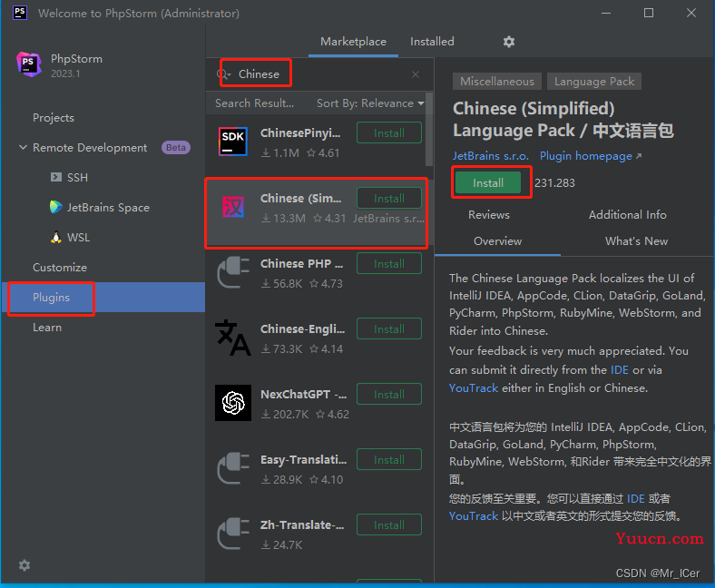
Task: Install Chinese (Sim... from the list
Action: [x=389, y=198]
